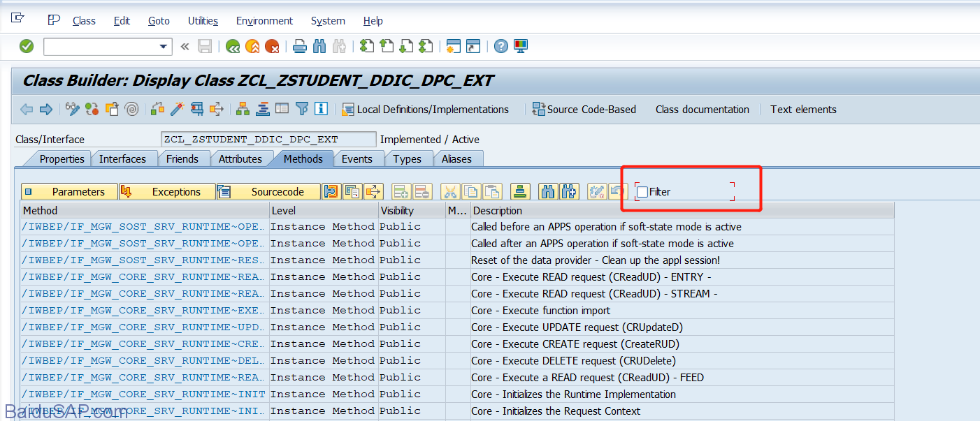Click the green Enter checkmark icon

point(27,46)
